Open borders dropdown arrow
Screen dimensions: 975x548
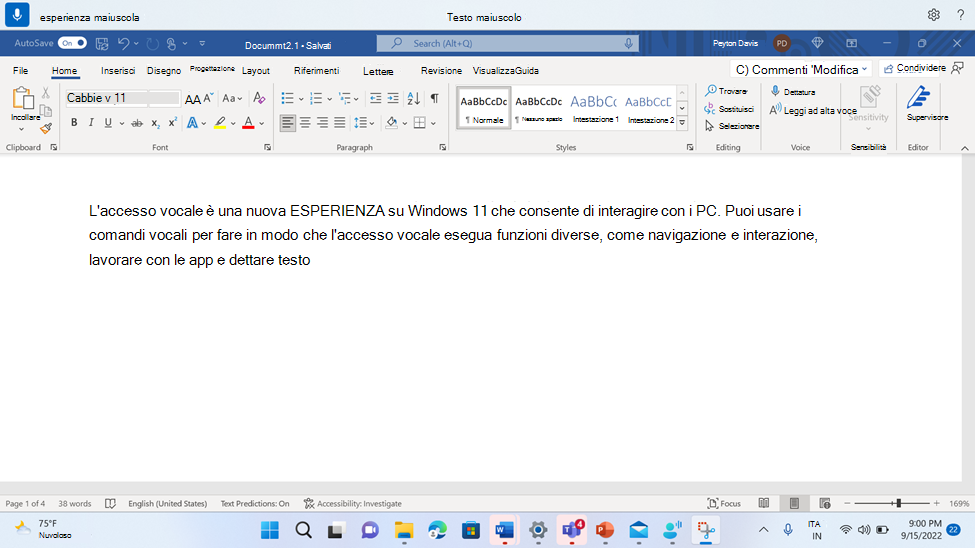433,123
